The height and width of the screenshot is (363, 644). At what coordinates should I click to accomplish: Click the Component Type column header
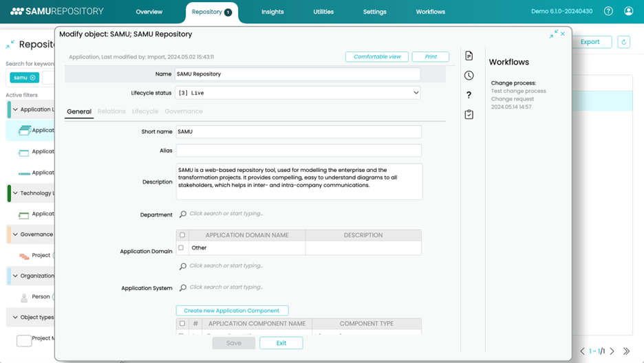coord(366,323)
